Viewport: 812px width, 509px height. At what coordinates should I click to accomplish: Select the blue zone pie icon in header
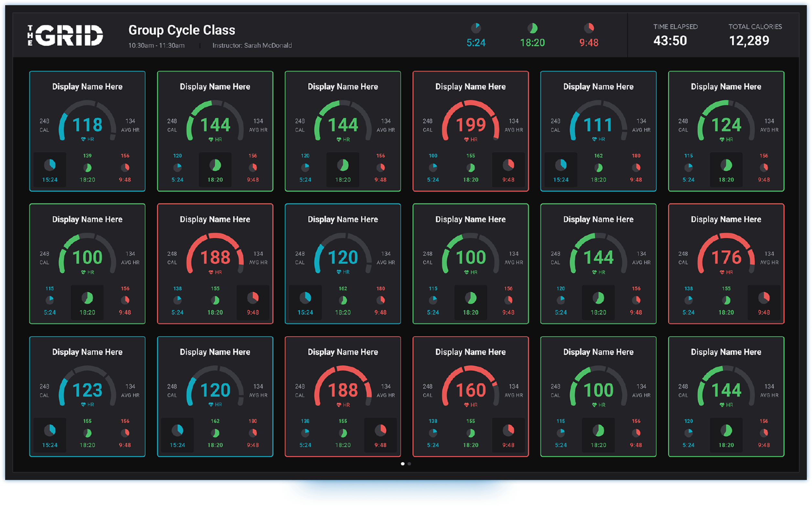[x=476, y=28]
